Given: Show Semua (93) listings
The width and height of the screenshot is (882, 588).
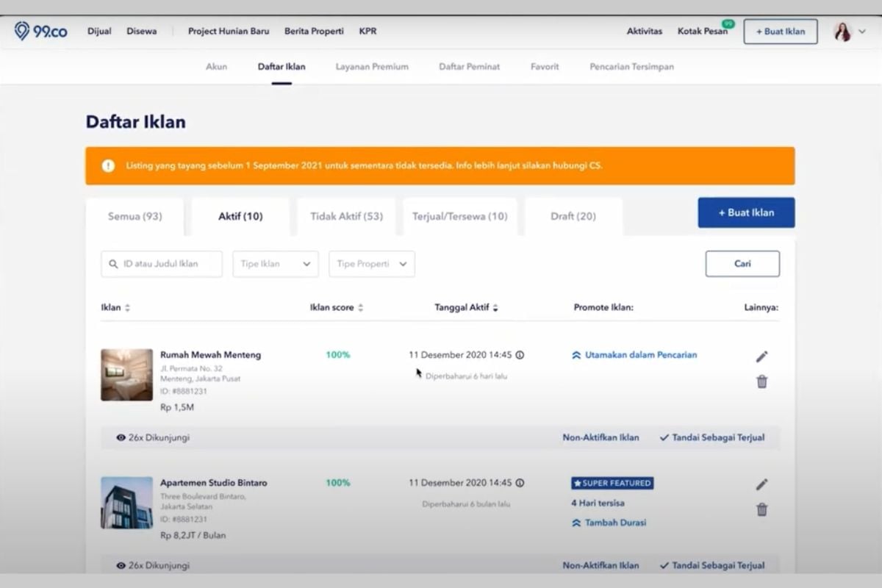Looking at the screenshot, I should tap(135, 216).
